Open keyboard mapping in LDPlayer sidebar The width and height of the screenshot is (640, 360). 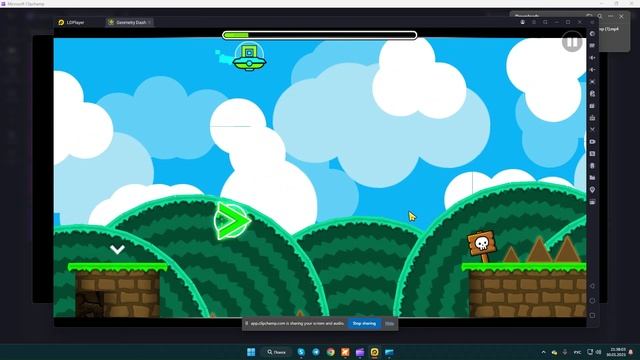pyautogui.click(x=592, y=46)
